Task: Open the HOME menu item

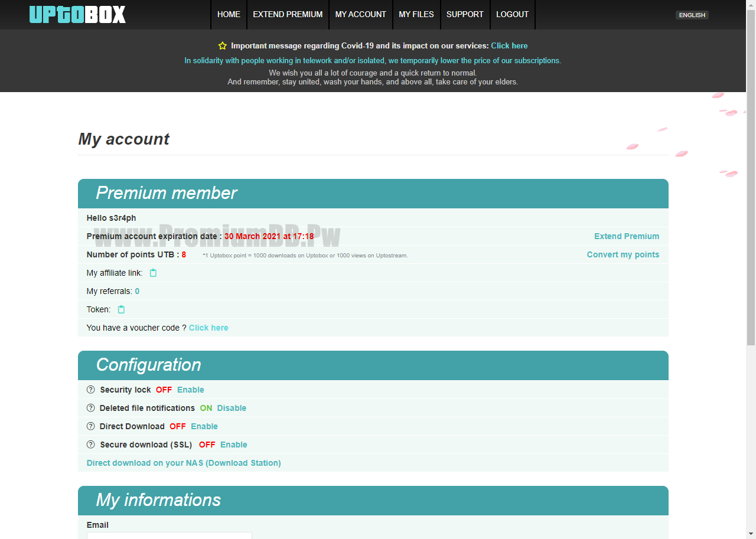Action: coord(229,14)
